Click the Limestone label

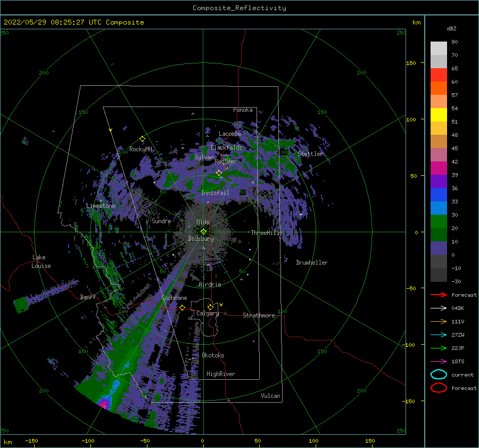101,206
